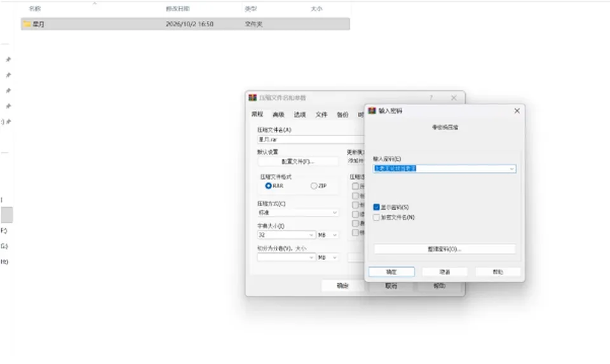Click 取消 in the 输入密码 dialog

[445, 272]
